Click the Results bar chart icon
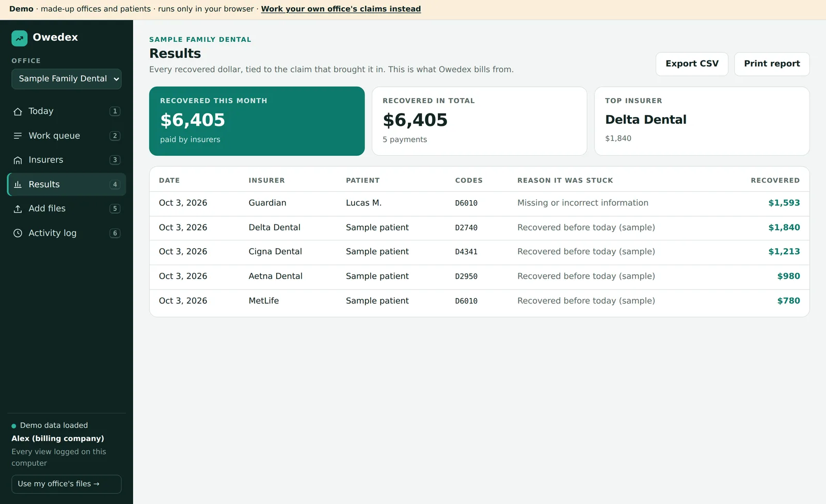 tap(18, 184)
